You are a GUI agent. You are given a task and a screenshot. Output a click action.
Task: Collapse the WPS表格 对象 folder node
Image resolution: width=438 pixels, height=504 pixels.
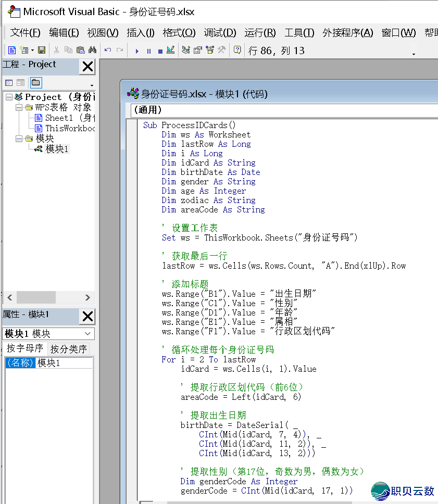click(x=19, y=107)
